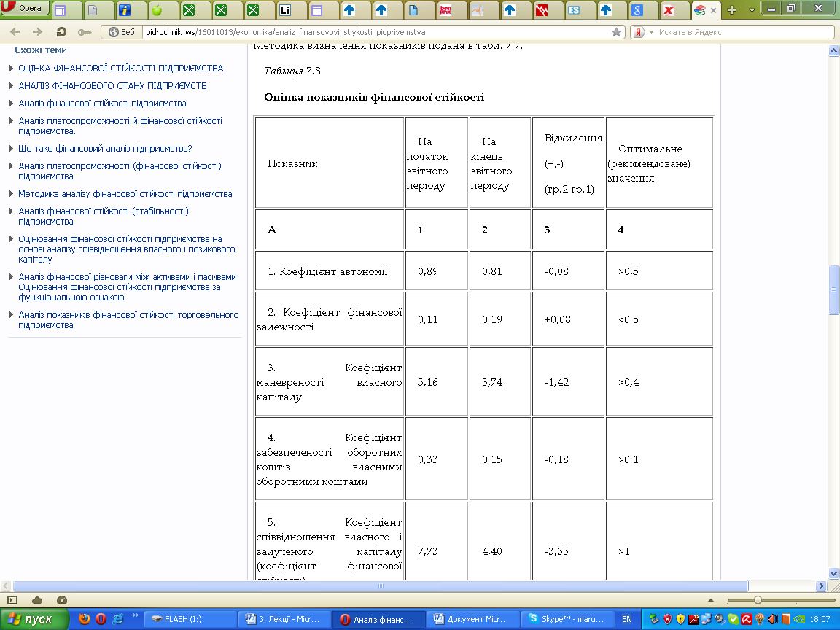Open link Що таке фінансовий аналіз підприємства?
The image size is (840, 630).
tap(105, 149)
